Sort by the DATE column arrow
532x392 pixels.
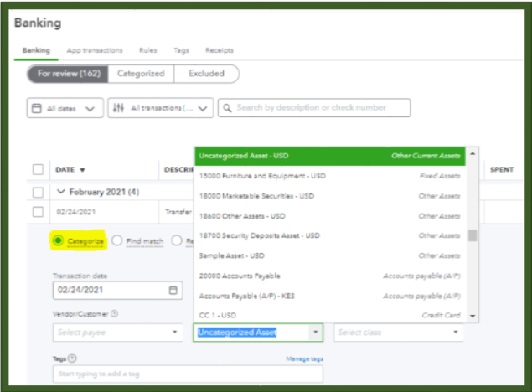[82, 170]
